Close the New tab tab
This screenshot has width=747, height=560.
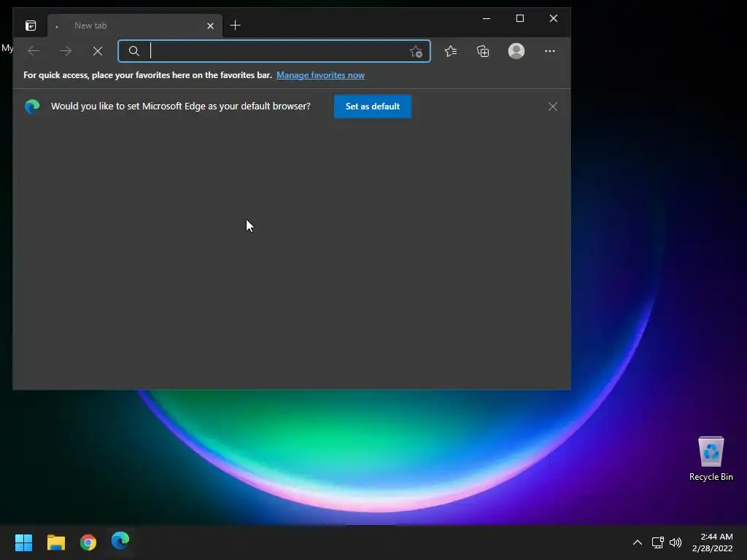point(210,26)
